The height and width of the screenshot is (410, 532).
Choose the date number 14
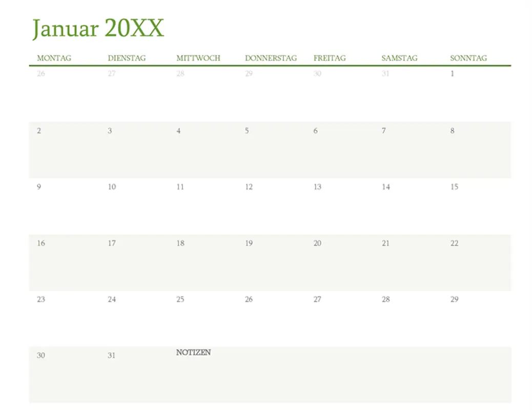coord(386,187)
